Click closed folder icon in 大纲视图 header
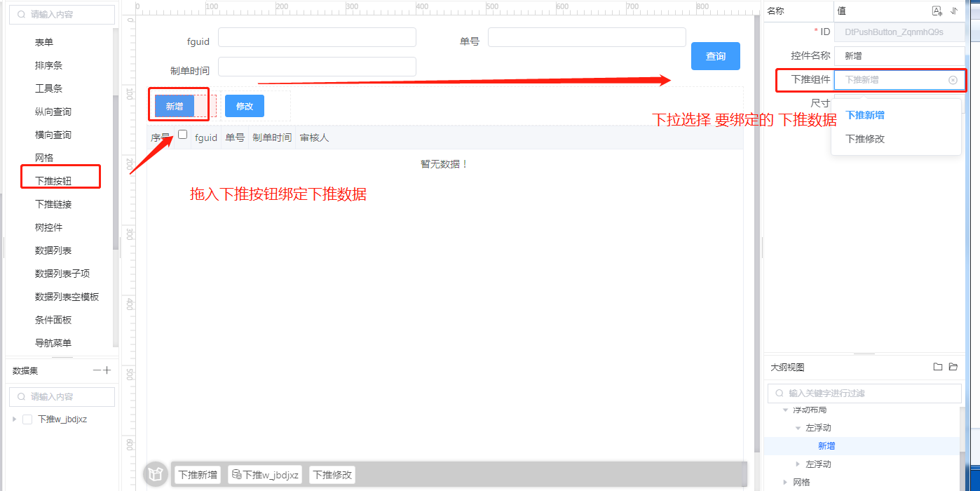 point(938,367)
